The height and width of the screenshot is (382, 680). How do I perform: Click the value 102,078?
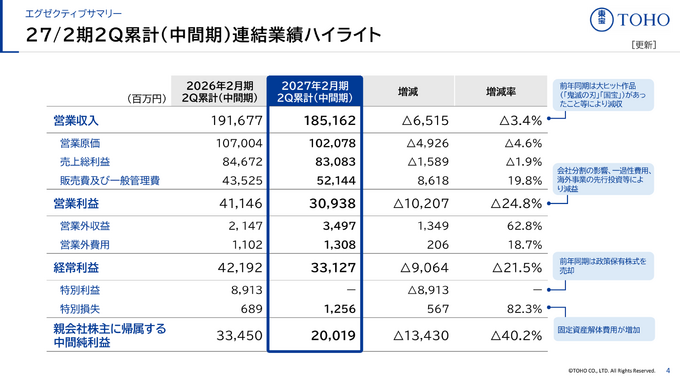tap(332, 143)
